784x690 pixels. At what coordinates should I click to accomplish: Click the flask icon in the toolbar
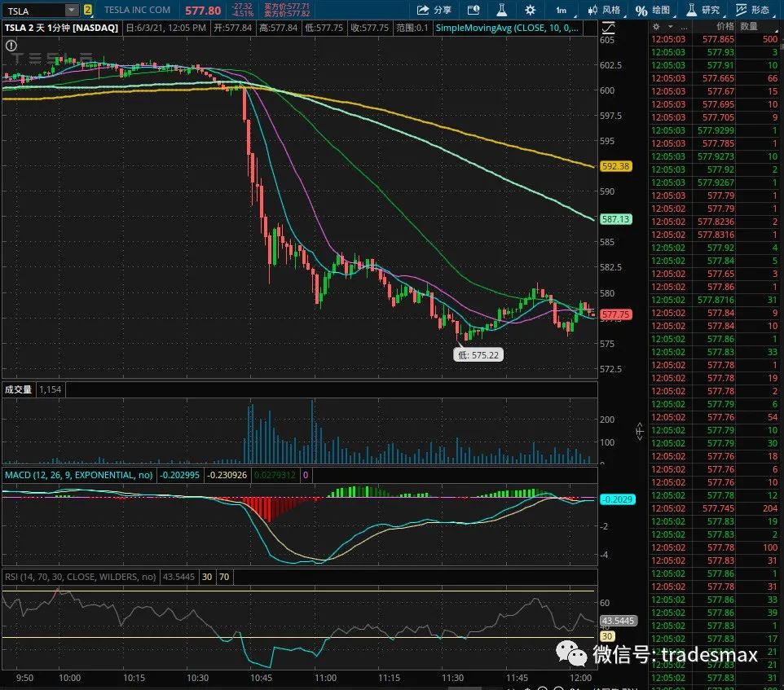coord(501,10)
